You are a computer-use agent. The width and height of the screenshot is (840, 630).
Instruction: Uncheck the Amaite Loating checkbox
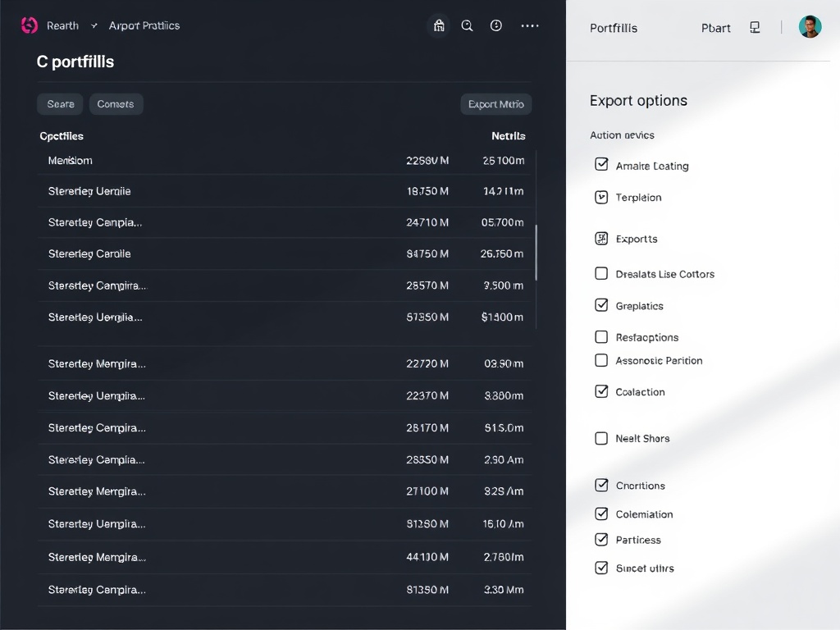coord(601,165)
